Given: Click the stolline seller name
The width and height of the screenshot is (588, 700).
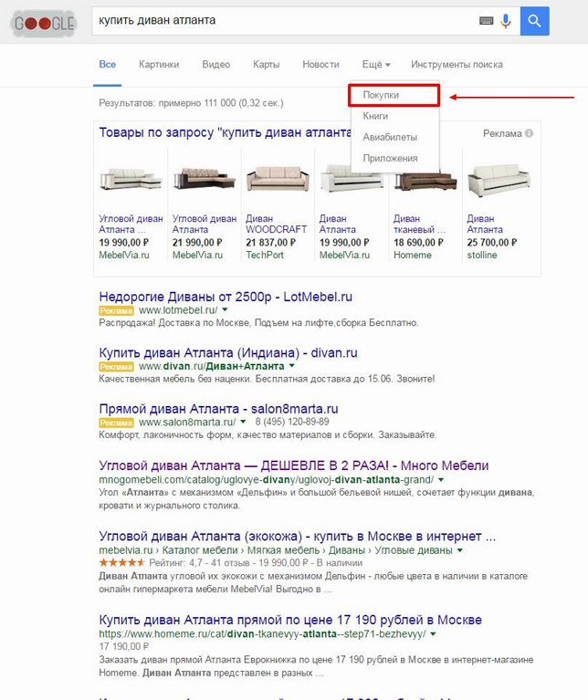Looking at the screenshot, I should coord(482,255).
